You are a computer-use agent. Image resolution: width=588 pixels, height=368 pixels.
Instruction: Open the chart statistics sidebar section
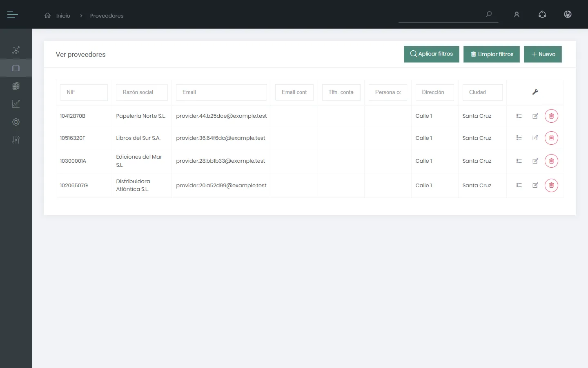16,104
